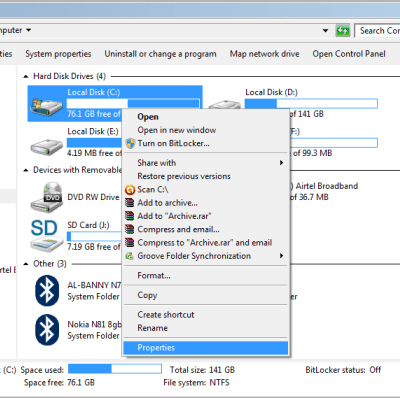This screenshot has width=400, height=398.
Task: Expand the Share with submenu arrow
Action: 281,163
